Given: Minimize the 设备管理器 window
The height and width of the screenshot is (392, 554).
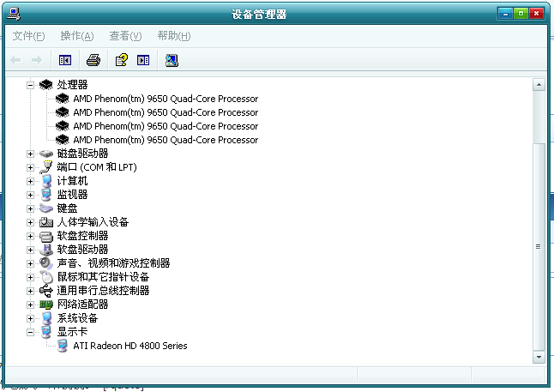Looking at the screenshot, I should coord(505,14).
